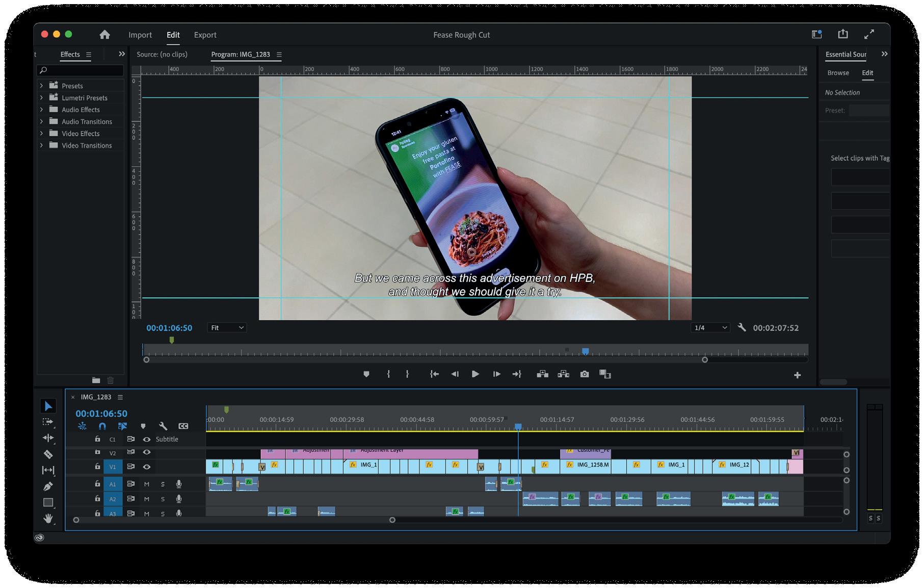Viewport: 924px width, 588px height.
Task: Switch to the Export tab
Action: (x=205, y=35)
